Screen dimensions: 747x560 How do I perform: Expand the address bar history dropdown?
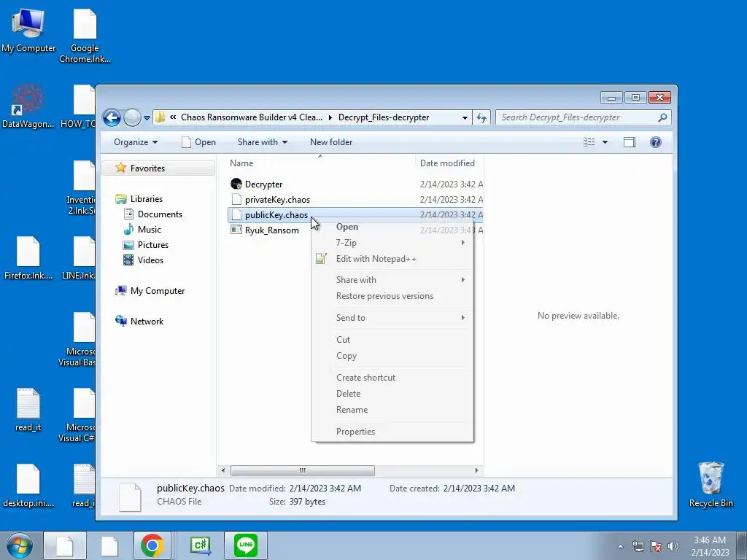[x=465, y=117]
